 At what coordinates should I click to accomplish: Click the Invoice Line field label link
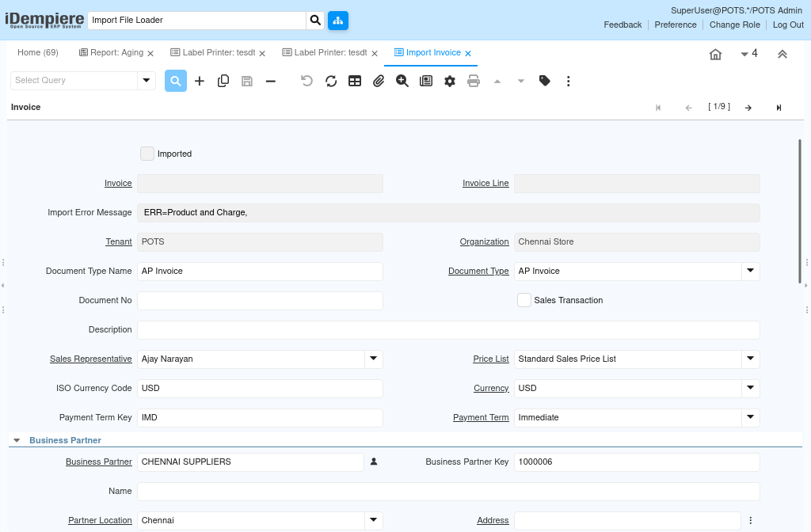(x=485, y=183)
